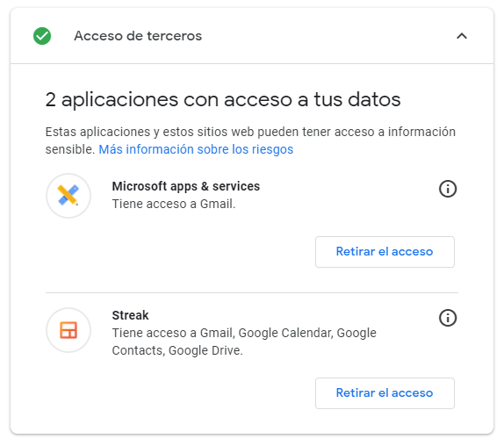
Task: Collapse the Acceso de terceros section chevron
Action: 462,36
